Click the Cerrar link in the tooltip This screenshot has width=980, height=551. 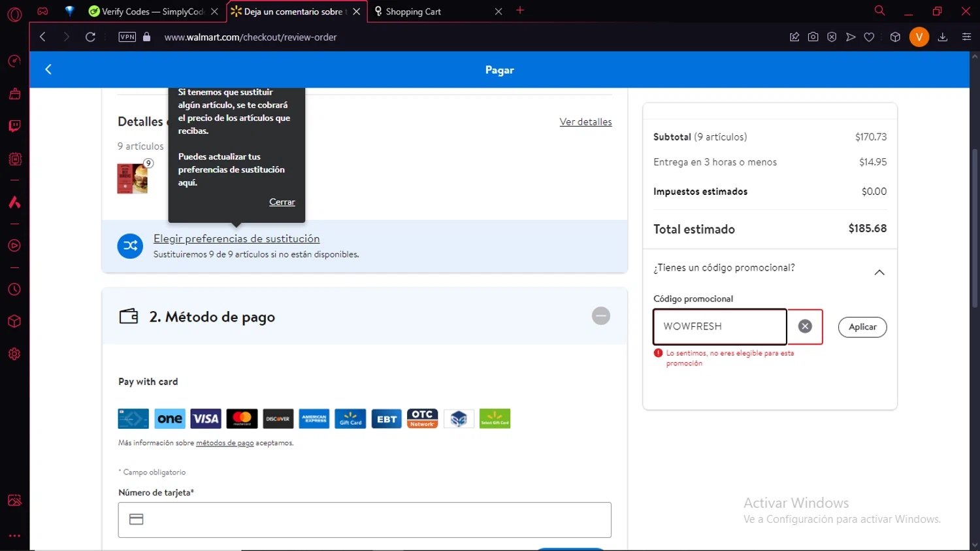coord(282,202)
